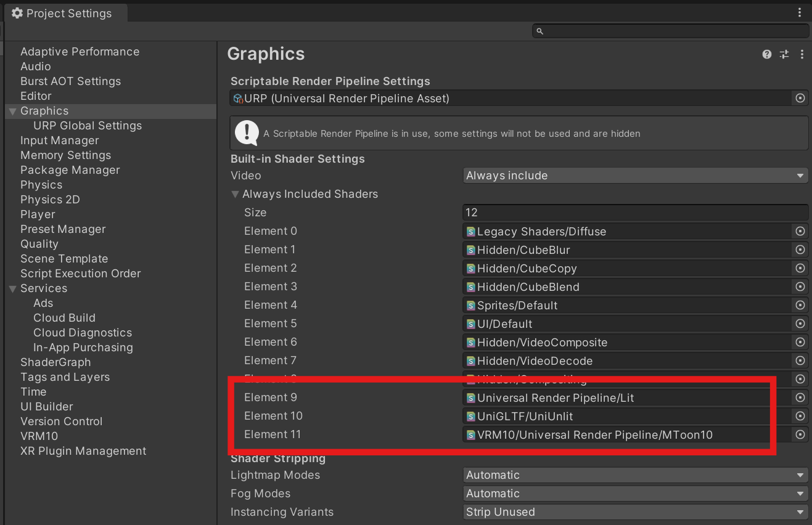
Task: Click shader icon of UI/Default
Action: click(x=471, y=324)
